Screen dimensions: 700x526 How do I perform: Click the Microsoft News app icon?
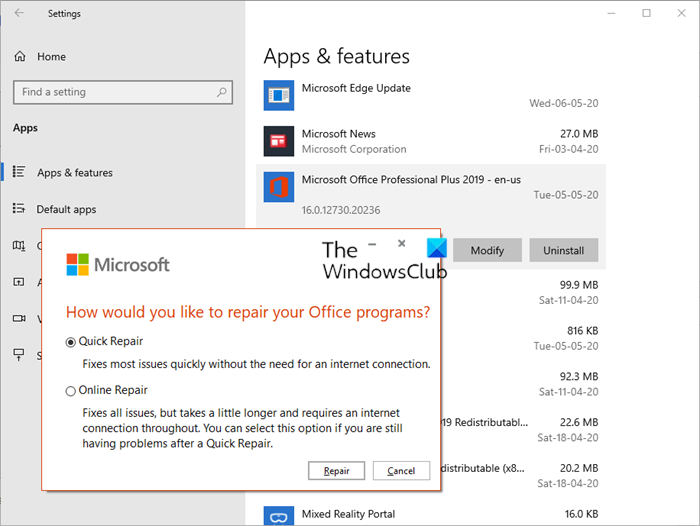coord(279,141)
